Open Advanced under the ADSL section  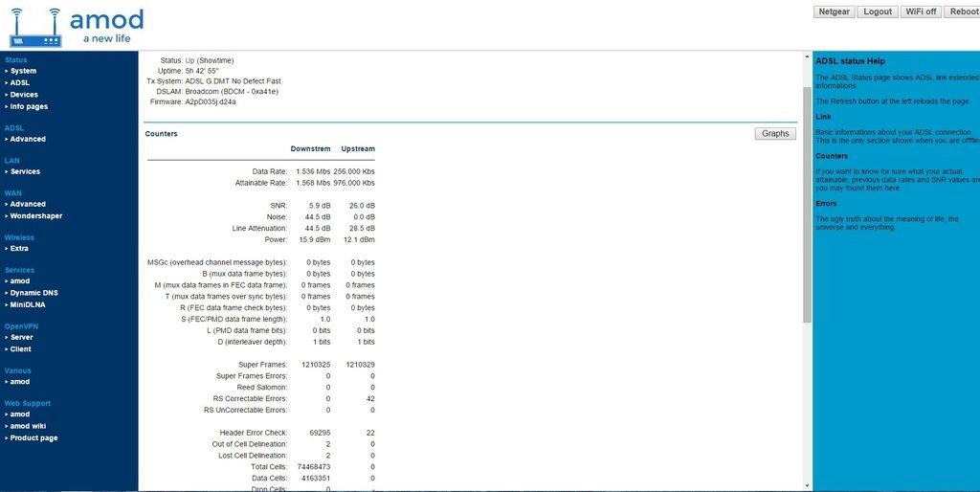[28, 139]
